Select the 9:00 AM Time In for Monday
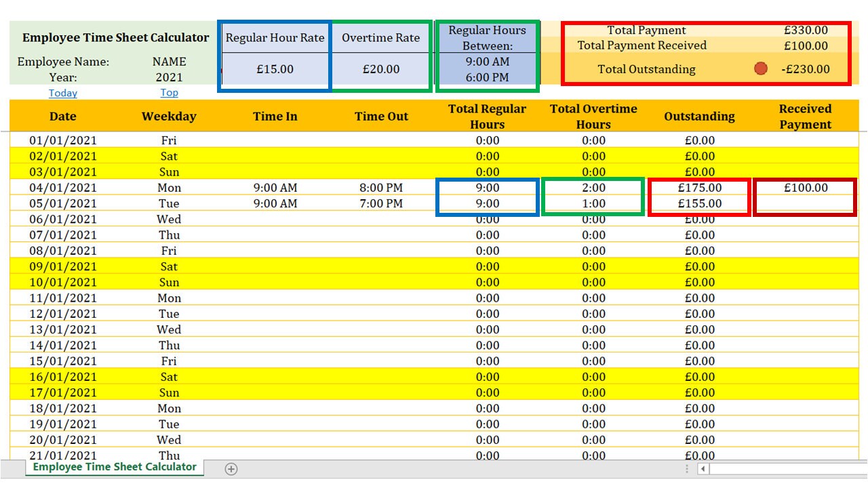Viewport: 868px width, 488px height. pyautogui.click(x=274, y=188)
